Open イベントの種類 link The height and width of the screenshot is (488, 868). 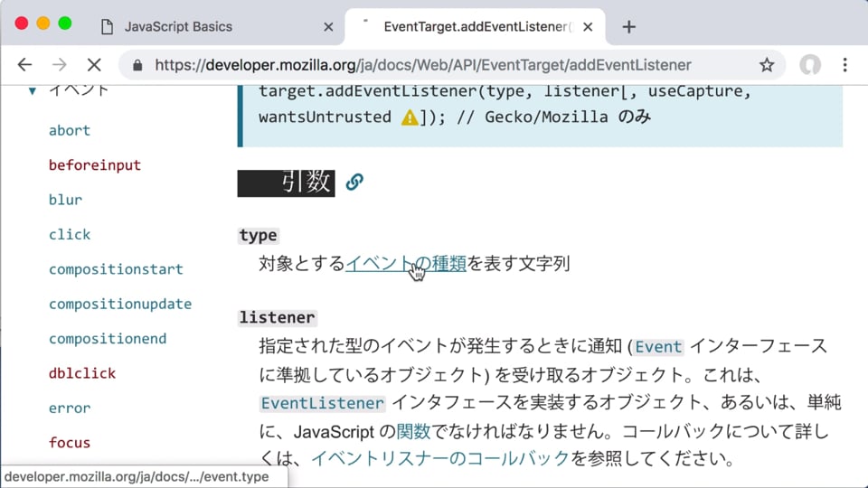[405, 264]
